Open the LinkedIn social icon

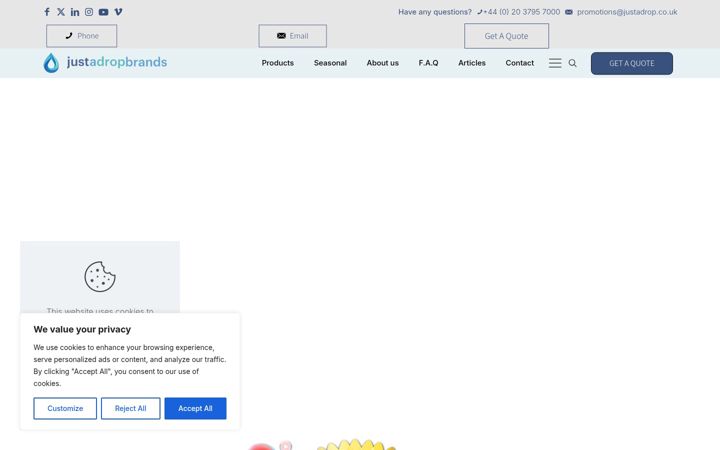click(x=75, y=12)
